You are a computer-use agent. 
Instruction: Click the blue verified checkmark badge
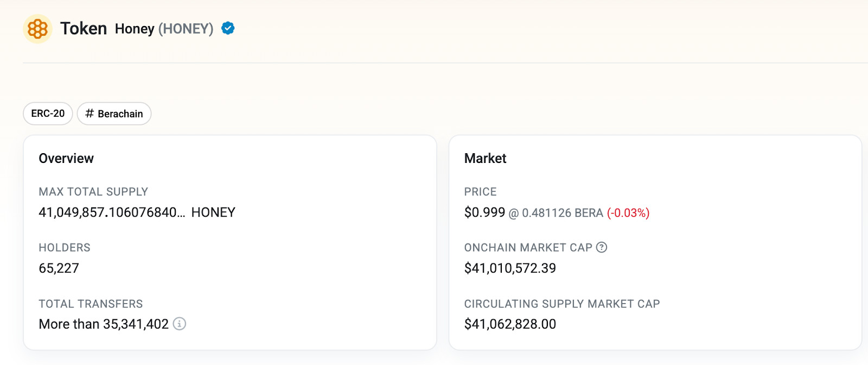(228, 29)
